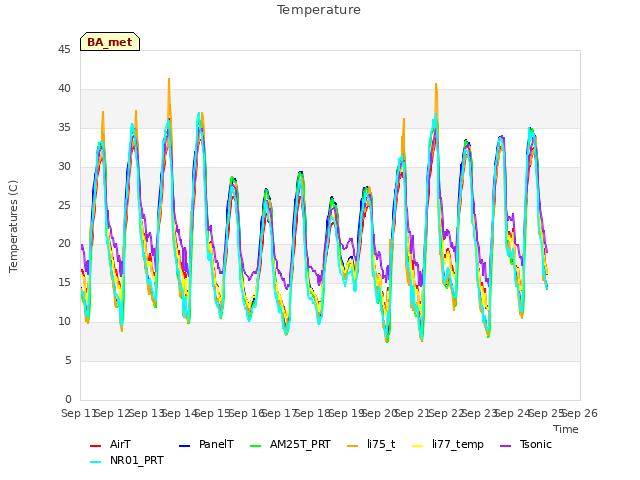Click the 30 y-axis tick label
640x480 pixels.
click(64, 167)
